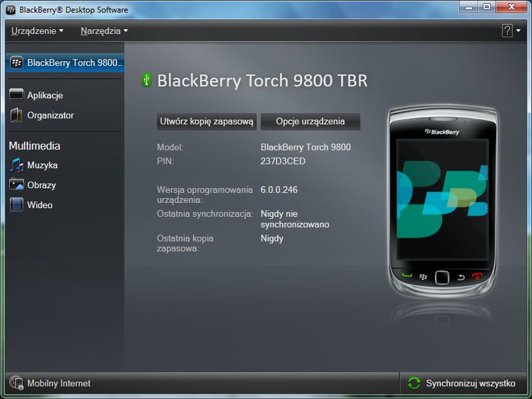Click the Muzyka music note icon
This screenshot has width=532, height=399.
(16, 165)
